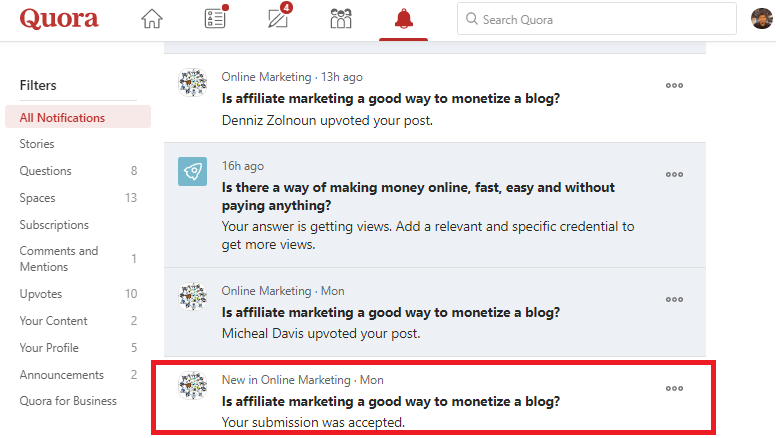Go to the Home feed icon
Image resolution: width=776 pixels, height=438 pixels.
click(x=151, y=19)
